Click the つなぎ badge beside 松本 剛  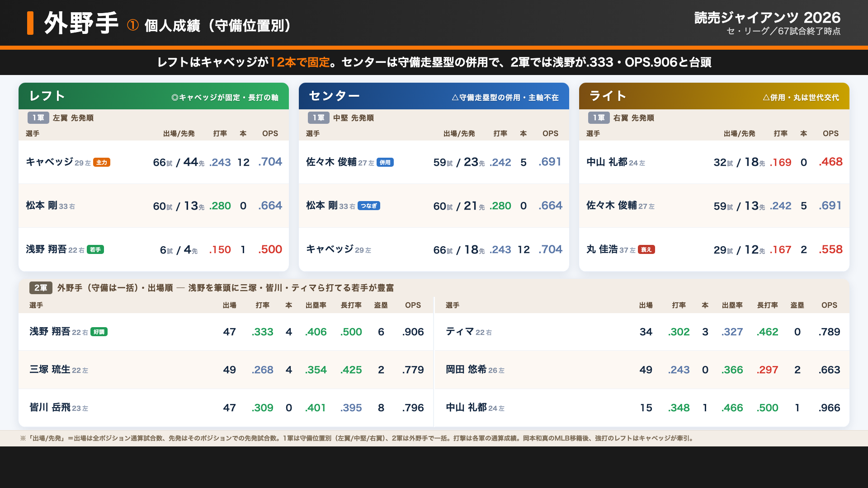[x=369, y=206]
